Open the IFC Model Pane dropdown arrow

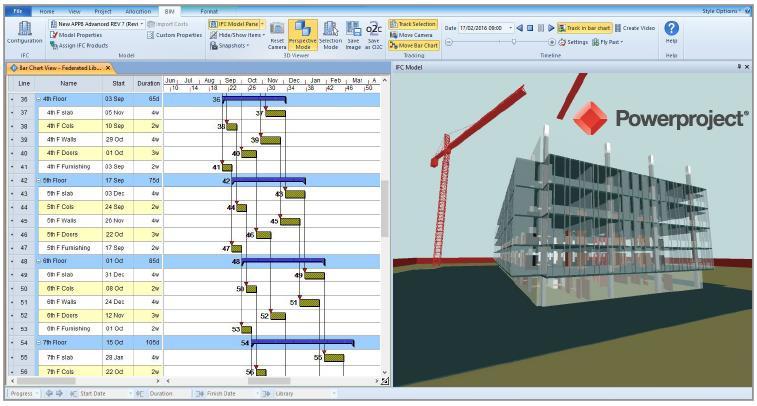coord(262,24)
